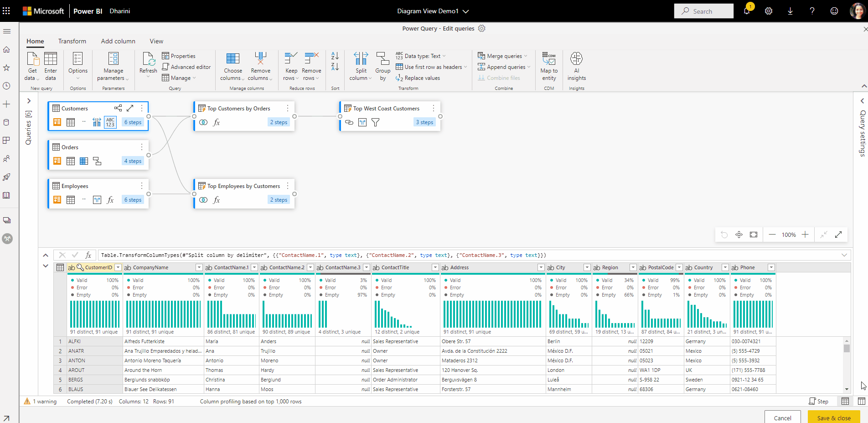
Task: Switch to the Transform tab
Action: (x=72, y=41)
